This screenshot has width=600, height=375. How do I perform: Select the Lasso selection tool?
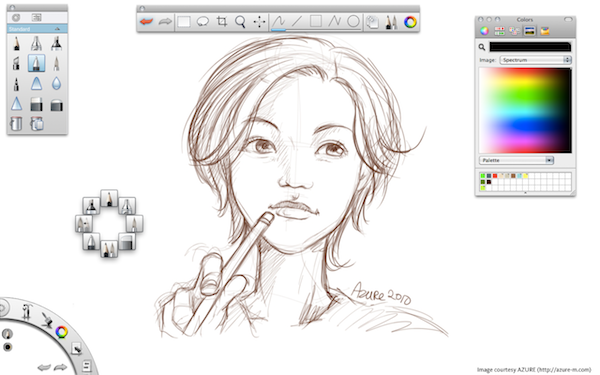click(203, 21)
